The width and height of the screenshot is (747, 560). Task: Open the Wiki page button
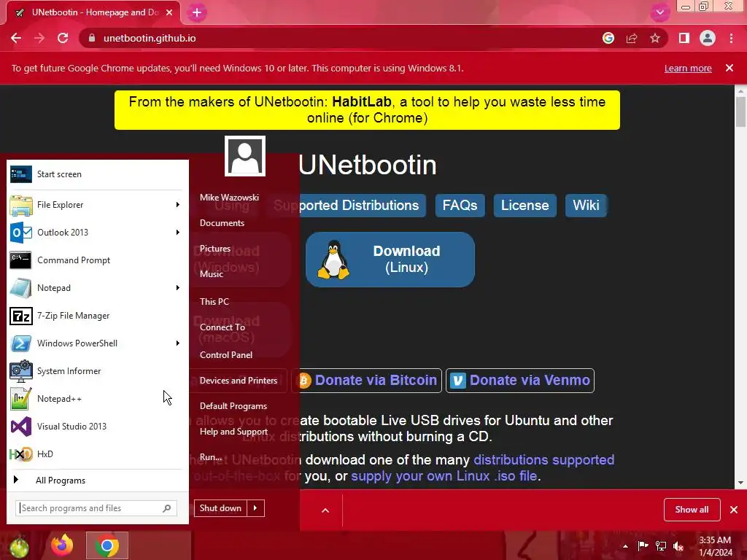pyautogui.click(x=586, y=205)
